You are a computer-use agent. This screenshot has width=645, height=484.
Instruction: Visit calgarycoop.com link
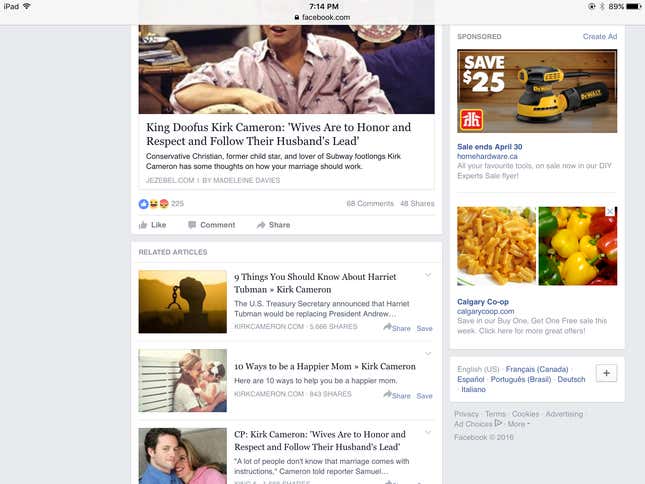click(485, 311)
